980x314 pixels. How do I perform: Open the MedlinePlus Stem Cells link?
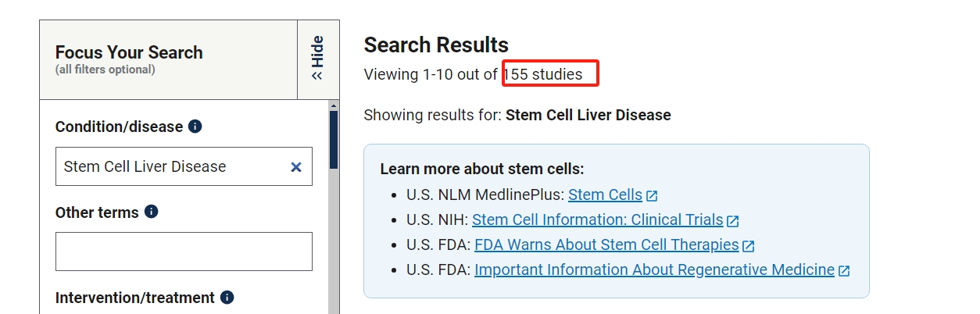click(605, 194)
